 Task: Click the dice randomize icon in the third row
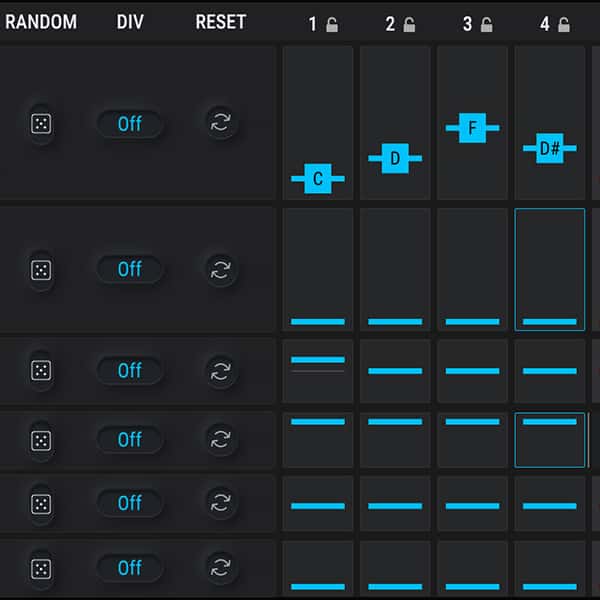tap(41, 370)
